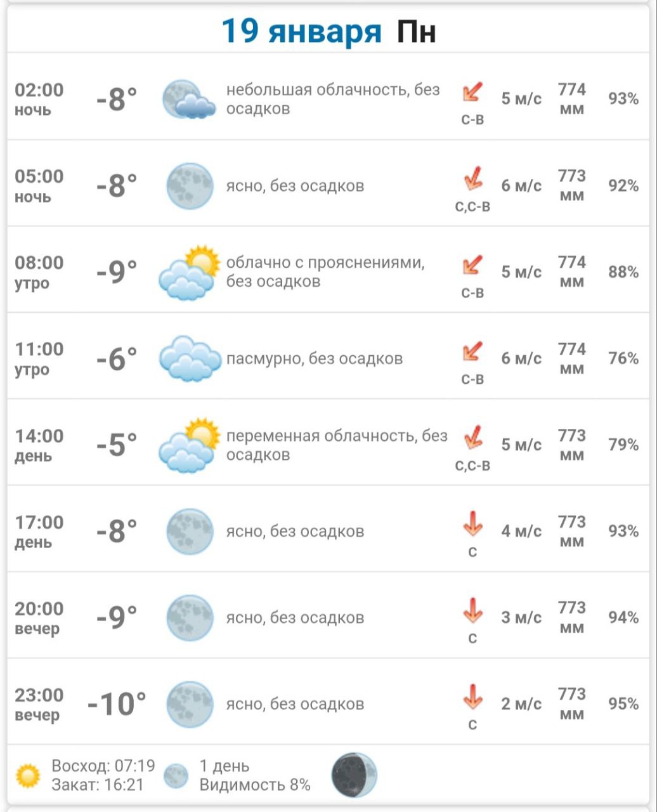Click the sun-and-clouds icon at 14:00
This screenshot has height=812, width=657.
(189, 445)
